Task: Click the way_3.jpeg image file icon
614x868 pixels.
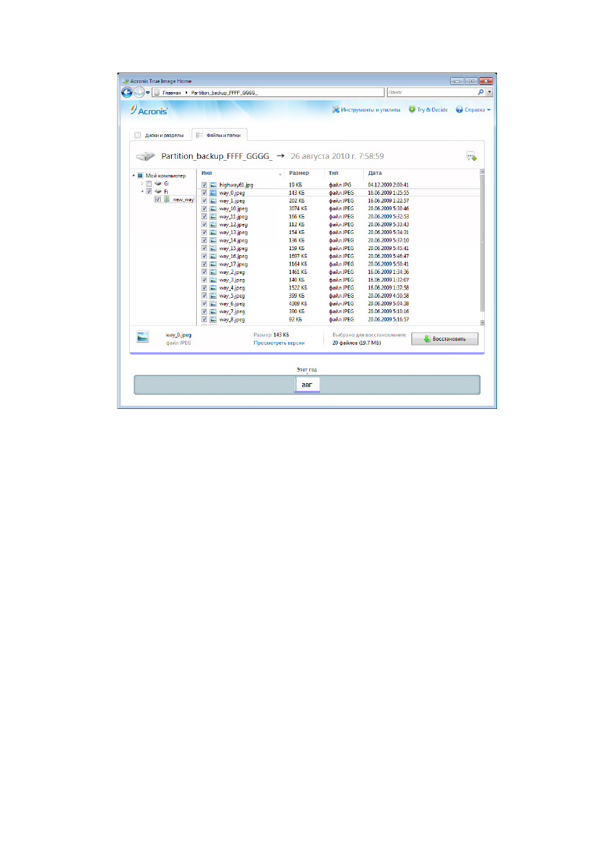Action: 213,280
